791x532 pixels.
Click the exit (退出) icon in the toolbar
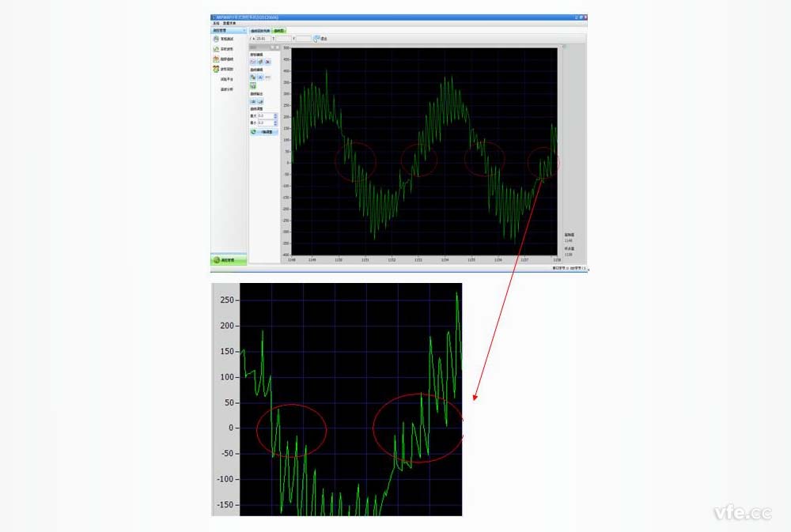click(x=317, y=38)
